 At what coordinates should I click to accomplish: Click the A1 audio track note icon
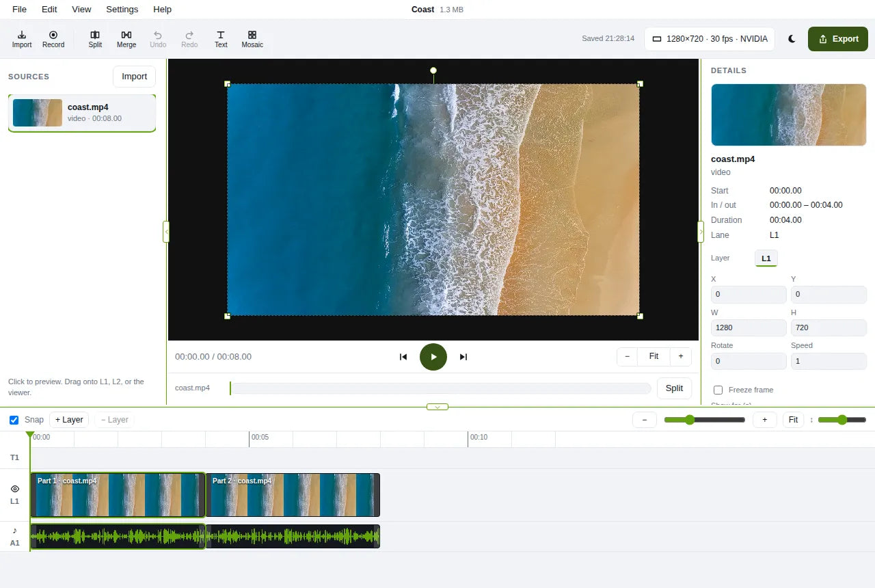15,531
